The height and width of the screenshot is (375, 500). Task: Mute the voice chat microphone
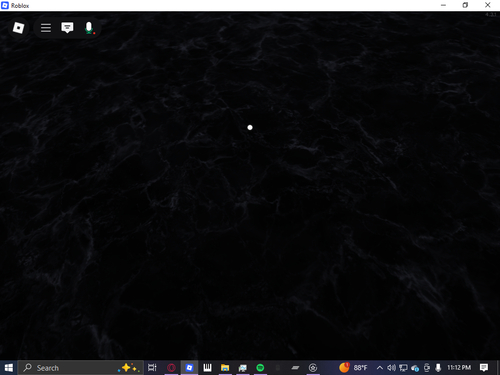pos(89,28)
